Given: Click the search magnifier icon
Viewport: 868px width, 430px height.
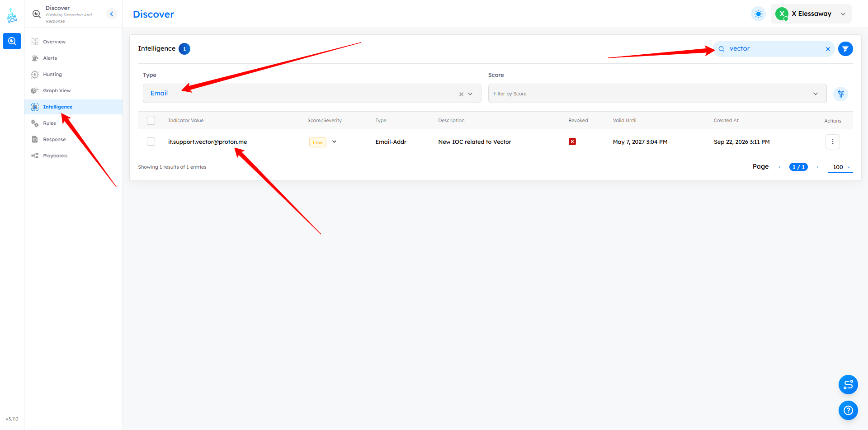Looking at the screenshot, I should [x=722, y=49].
